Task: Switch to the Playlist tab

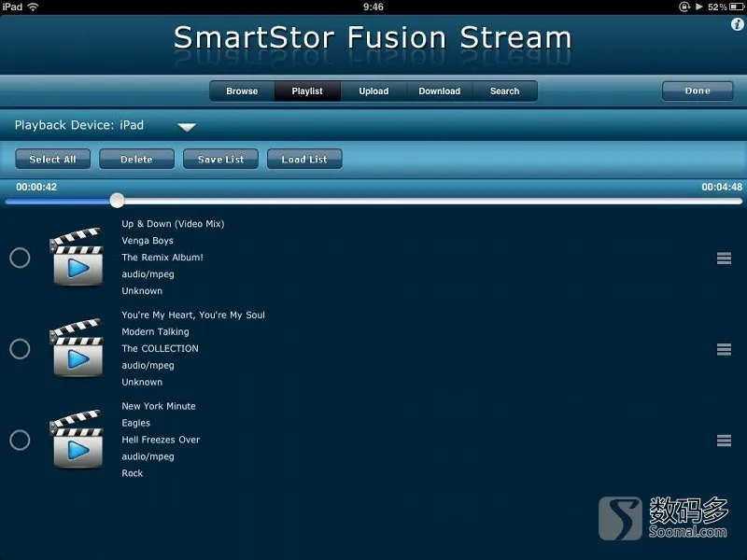Action: tap(307, 91)
